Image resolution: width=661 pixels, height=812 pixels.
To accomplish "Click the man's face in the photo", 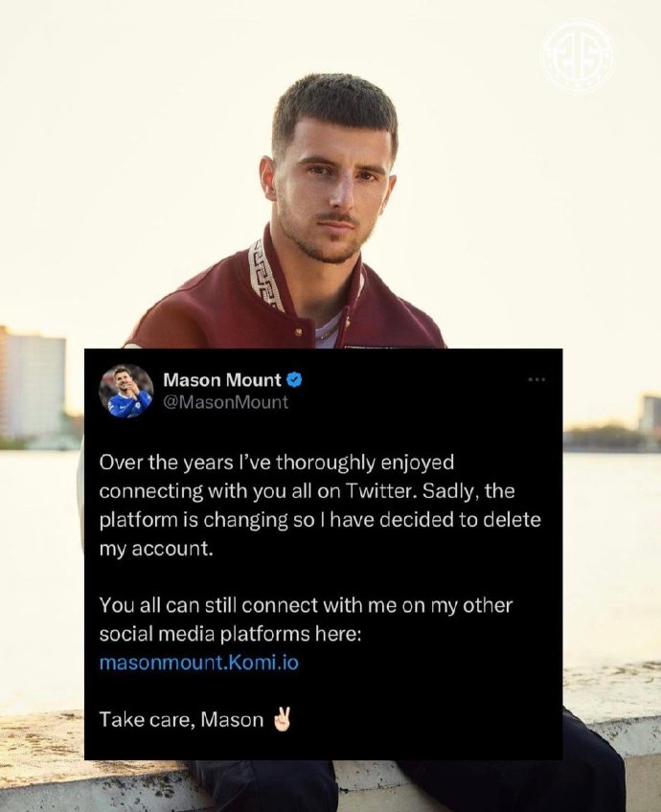I will click(331, 190).
